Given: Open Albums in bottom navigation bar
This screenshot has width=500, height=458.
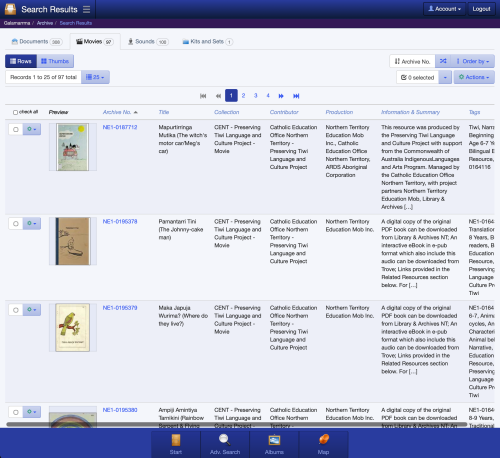Looking at the screenshot, I should pyautogui.click(x=274, y=445).
